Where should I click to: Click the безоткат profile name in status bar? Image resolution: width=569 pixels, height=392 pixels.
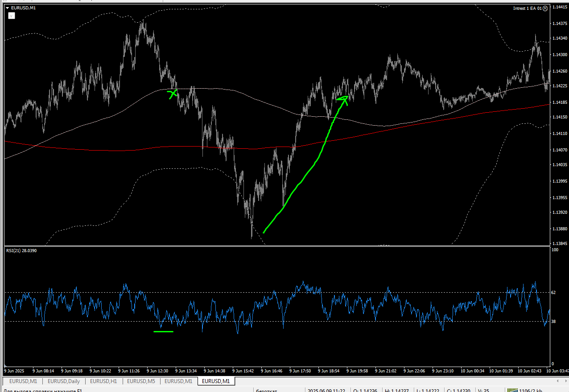click(267, 390)
